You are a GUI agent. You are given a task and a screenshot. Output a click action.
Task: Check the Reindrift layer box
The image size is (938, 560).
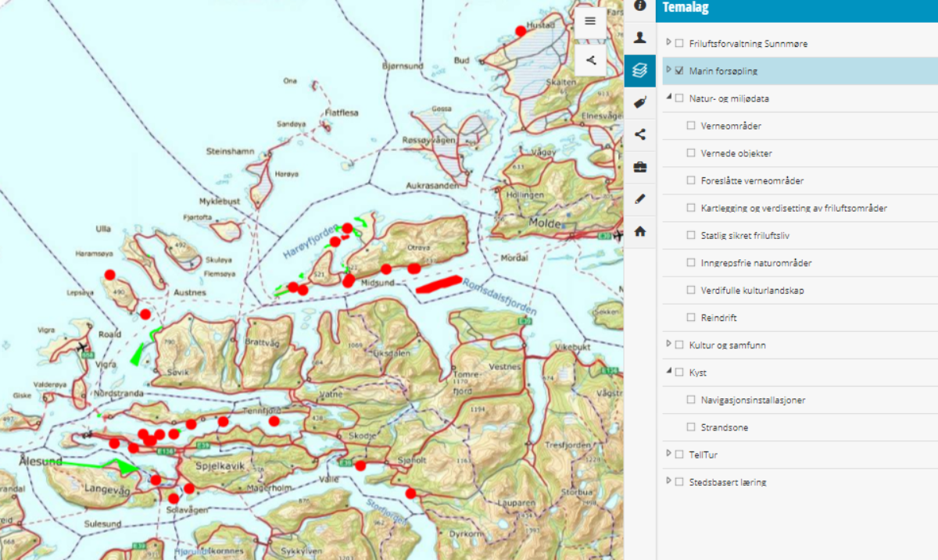(x=691, y=318)
